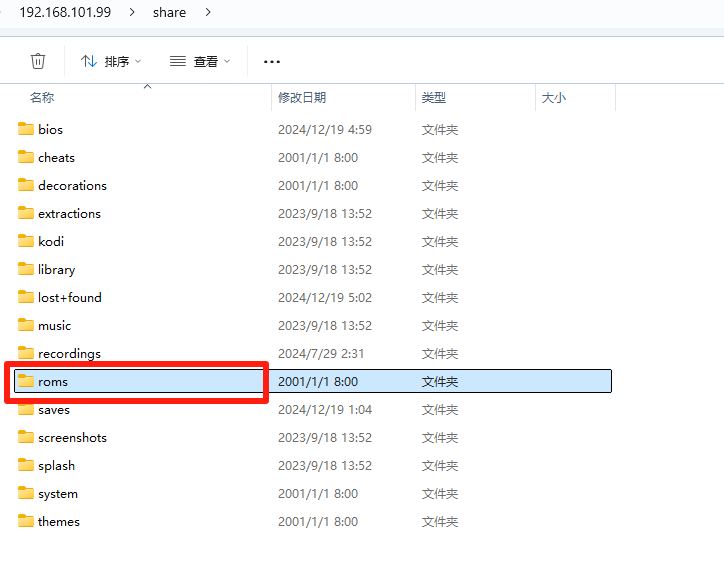Select the music folder name
Image resolution: width=724 pixels, height=567 pixels.
coord(54,326)
